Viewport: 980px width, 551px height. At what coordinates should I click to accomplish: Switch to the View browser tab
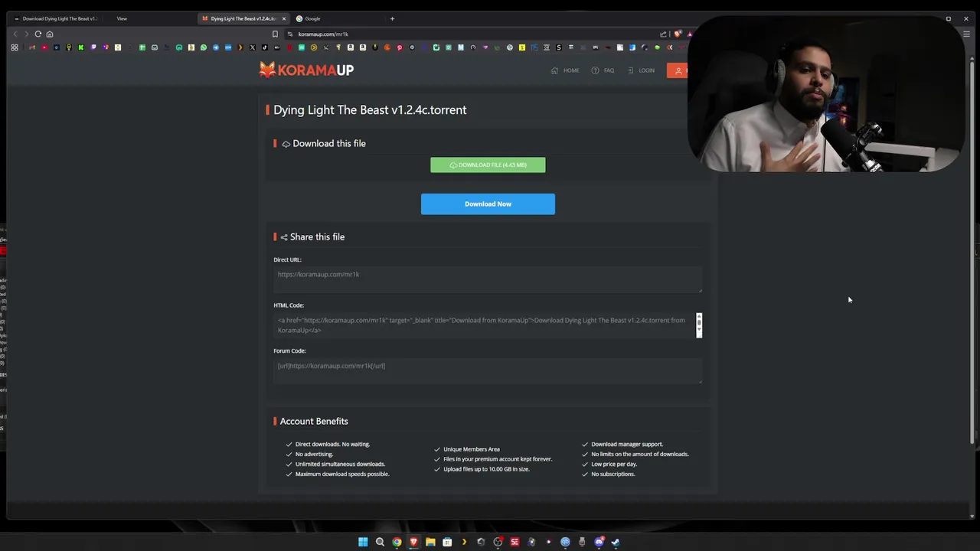coord(122,18)
